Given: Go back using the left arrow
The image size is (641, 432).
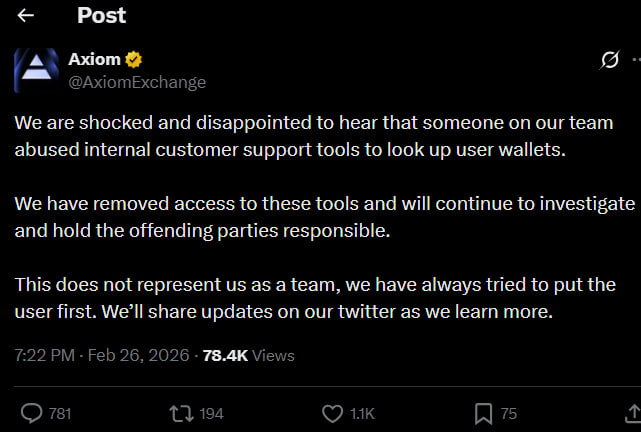Looking at the screenshot, I should (x=26, y=16).
